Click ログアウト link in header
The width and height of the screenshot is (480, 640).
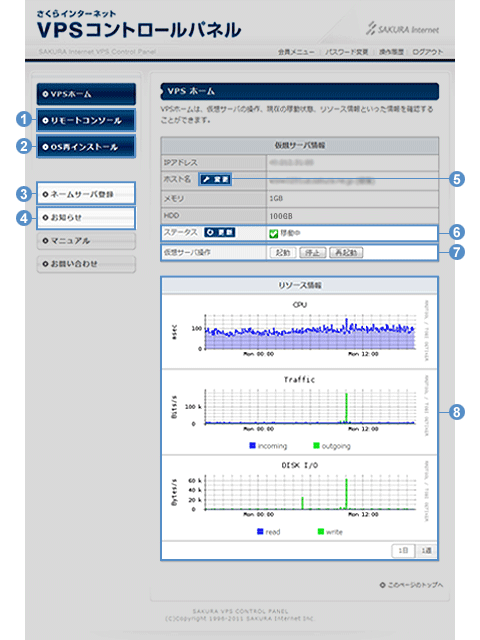(427, 52)
